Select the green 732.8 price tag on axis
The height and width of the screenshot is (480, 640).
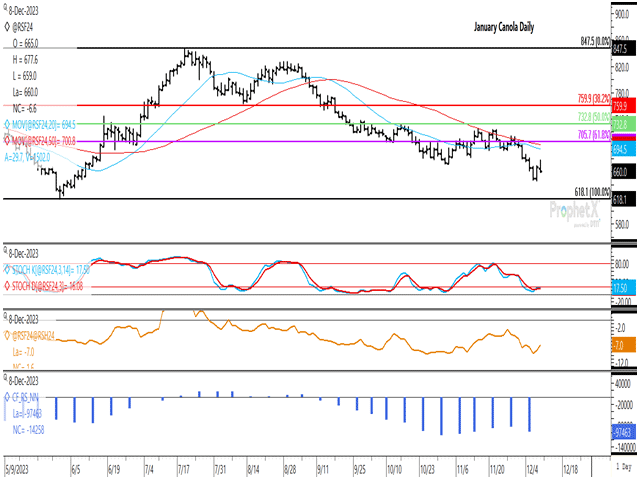pos(619,124)
